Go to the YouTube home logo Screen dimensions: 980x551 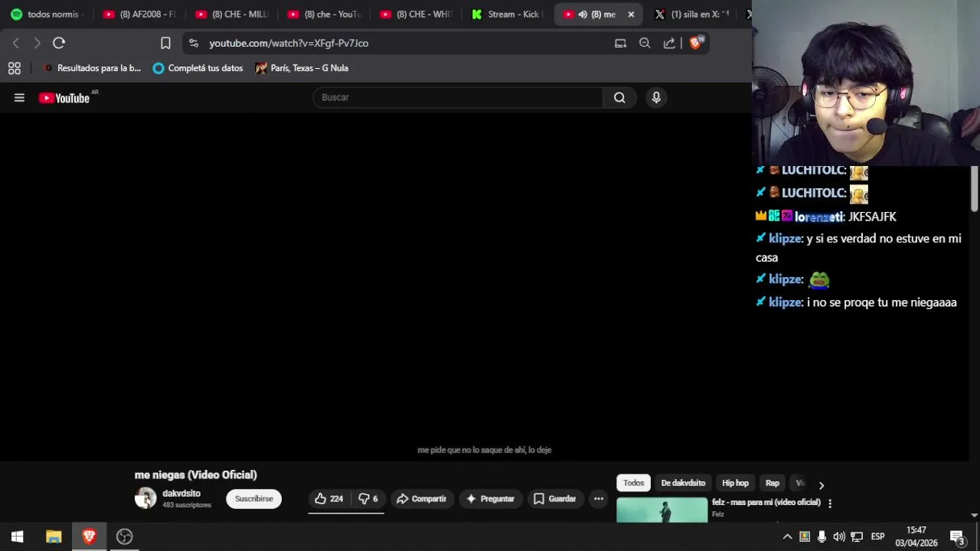pos(64,98)
